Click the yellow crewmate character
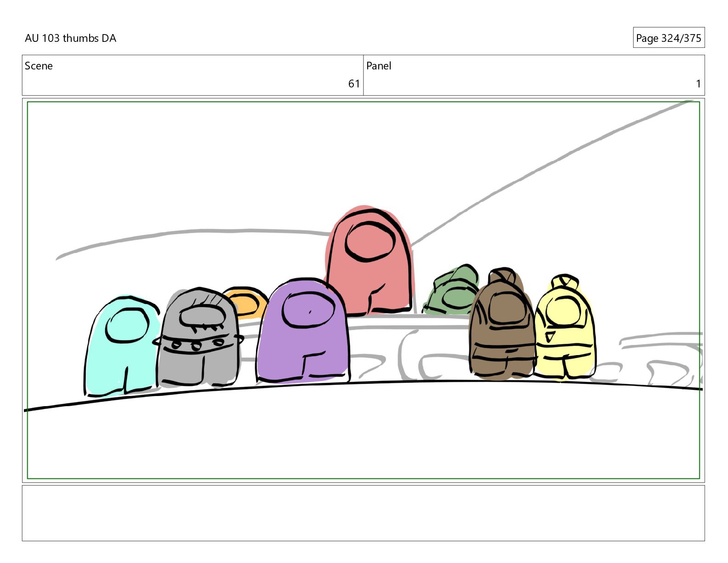The width and height of the screenshot is (728, 563). (565, 327)
